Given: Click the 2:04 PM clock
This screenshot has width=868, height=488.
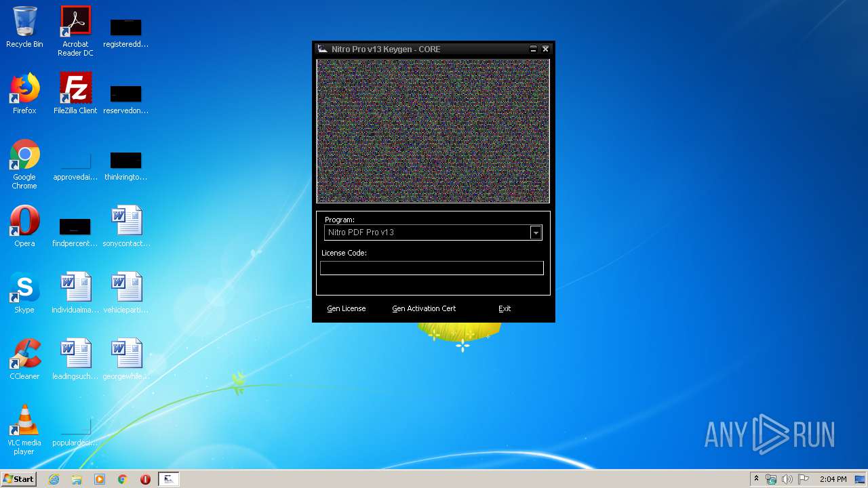Looking at the screenshot, I should (833, 479).
